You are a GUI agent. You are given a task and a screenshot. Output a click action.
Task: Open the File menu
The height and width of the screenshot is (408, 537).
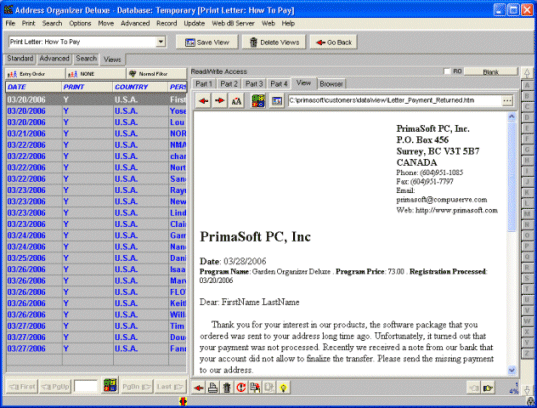click(x=10, y=23)
